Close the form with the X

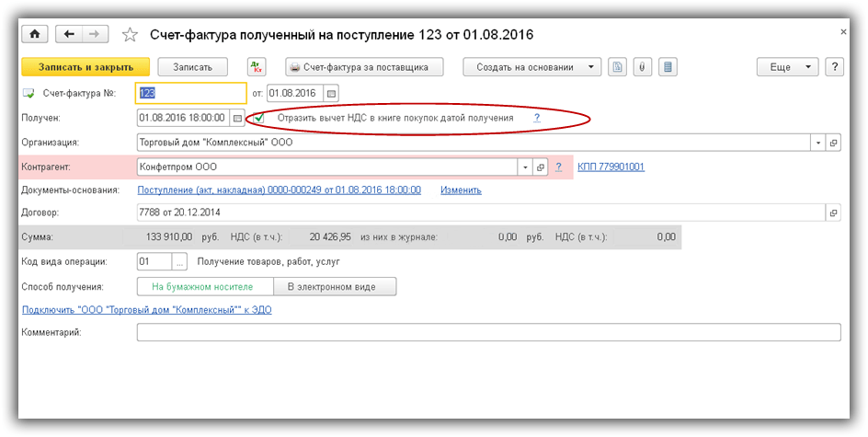(x=844, y=32)
